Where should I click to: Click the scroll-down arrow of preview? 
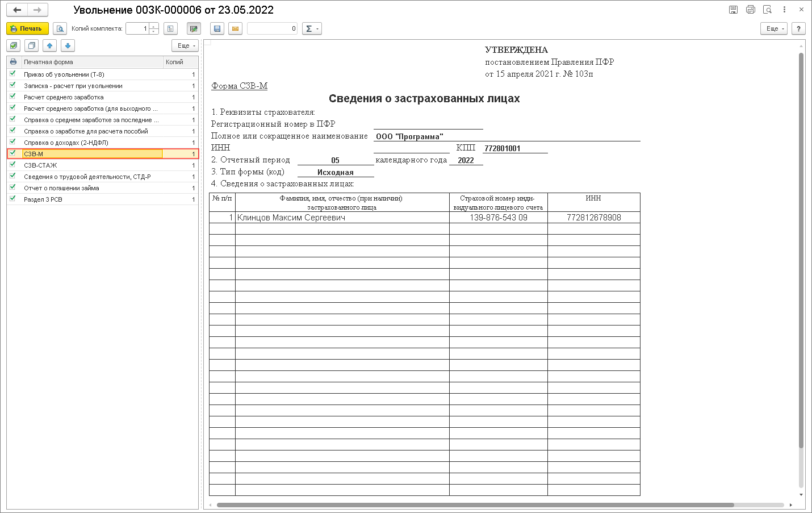pos(801,495)
